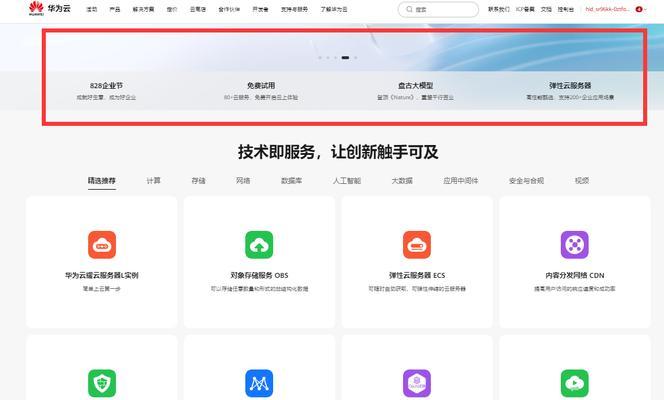Go to the 控制台 console
Screen dimensions: 664x400
(x=566, y=9)
